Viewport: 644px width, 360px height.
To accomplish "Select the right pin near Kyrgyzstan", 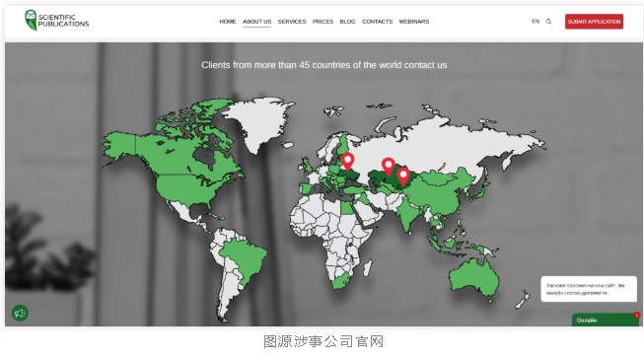I will (403, 177).
